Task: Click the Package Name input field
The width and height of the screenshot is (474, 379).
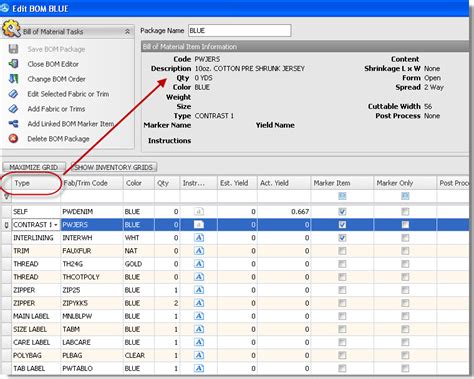Action: pos(240,31)
